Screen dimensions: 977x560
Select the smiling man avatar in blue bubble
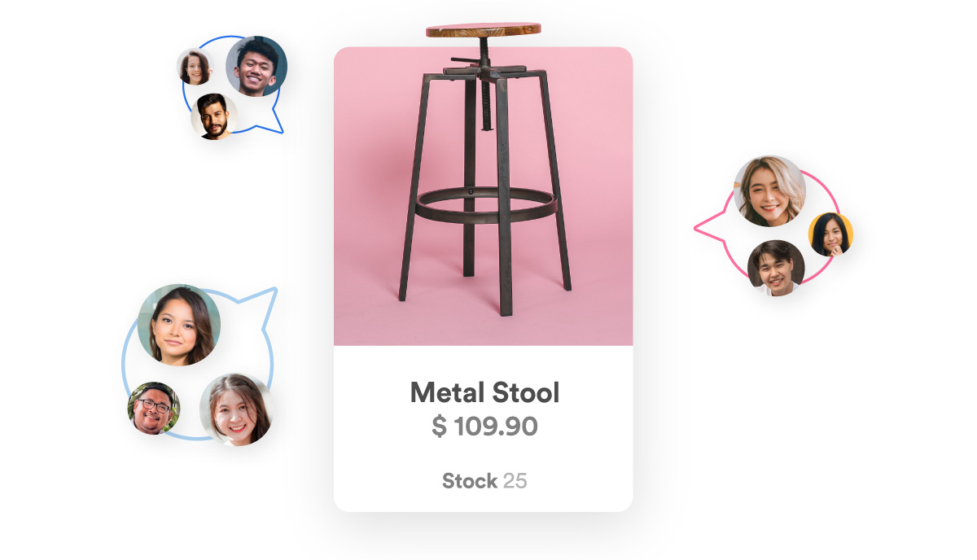click(x=256, y=66)
